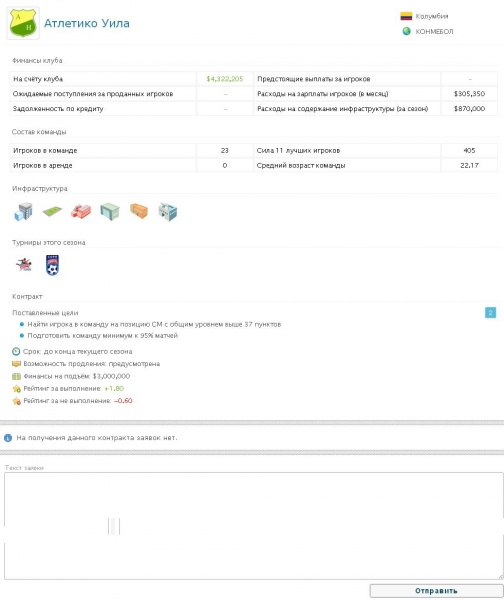Click the Отправить submit button
504x600 pixels.
pos(436,591)
